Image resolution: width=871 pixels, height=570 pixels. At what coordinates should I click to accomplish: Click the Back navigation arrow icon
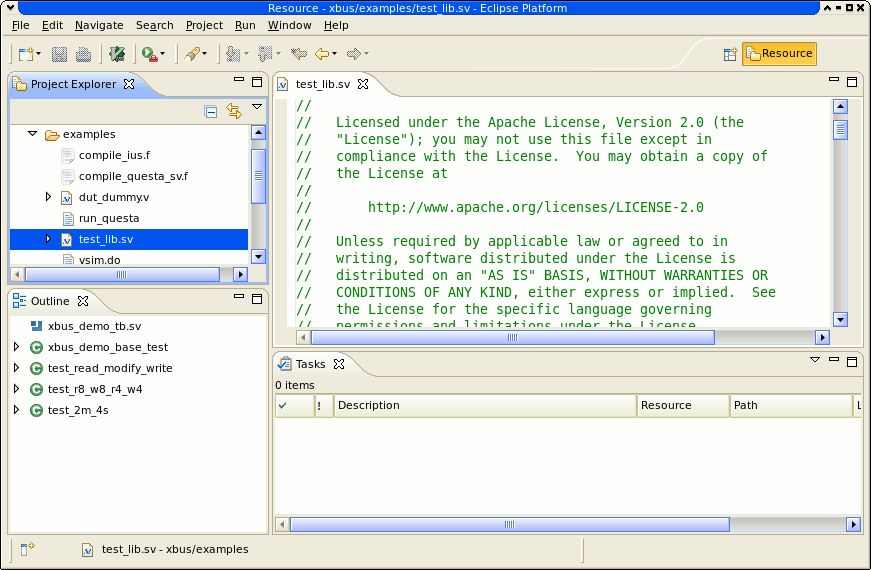point(322,54)
